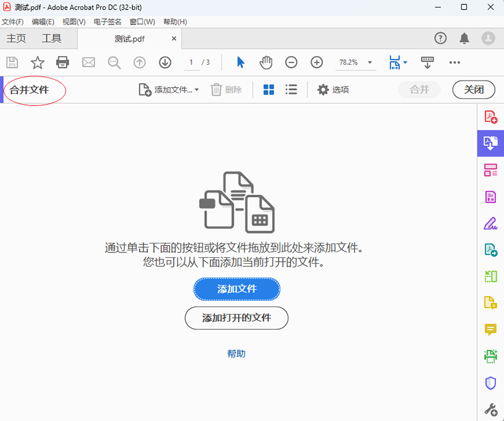Screen dimensions: 504x421
Task: Open notifications bell icon
Action: 464,38
